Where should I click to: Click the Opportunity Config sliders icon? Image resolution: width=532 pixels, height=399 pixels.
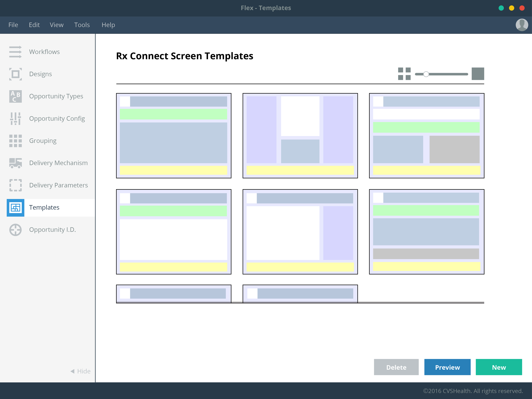coord(15,119)
